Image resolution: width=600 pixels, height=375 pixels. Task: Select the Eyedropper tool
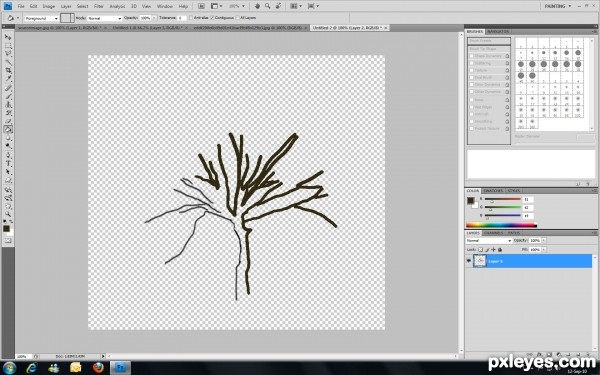pyautogui.click(x=8, y=79)
